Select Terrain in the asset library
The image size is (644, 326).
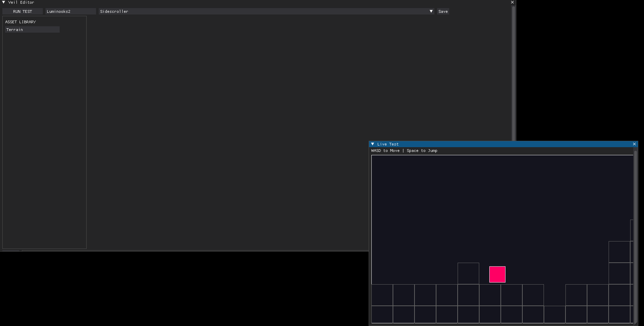(32, 30)
